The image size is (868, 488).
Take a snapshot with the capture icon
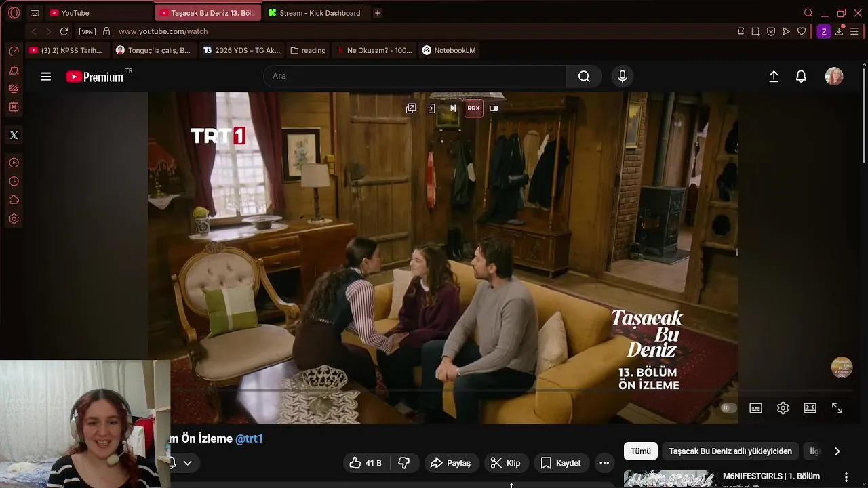click(755, 31)
